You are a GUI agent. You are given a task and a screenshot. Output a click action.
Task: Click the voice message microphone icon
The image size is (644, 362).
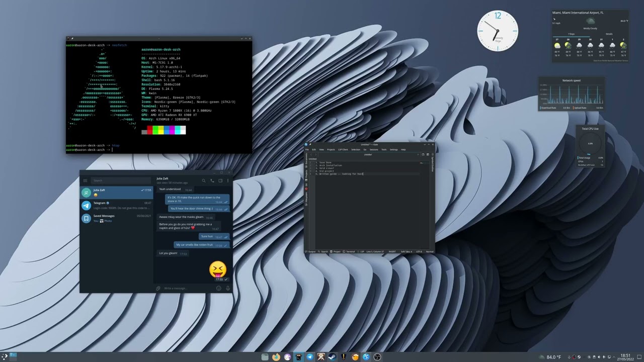(x=227, y=288)
